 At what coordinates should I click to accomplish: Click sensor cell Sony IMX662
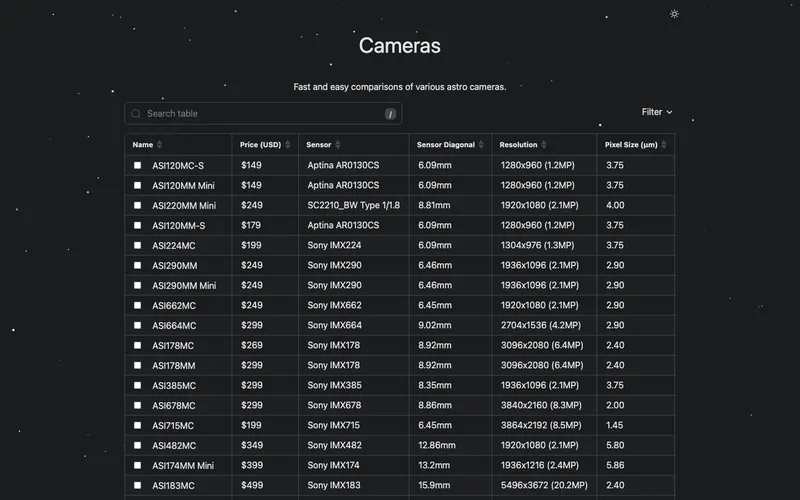tap(334, 305)
